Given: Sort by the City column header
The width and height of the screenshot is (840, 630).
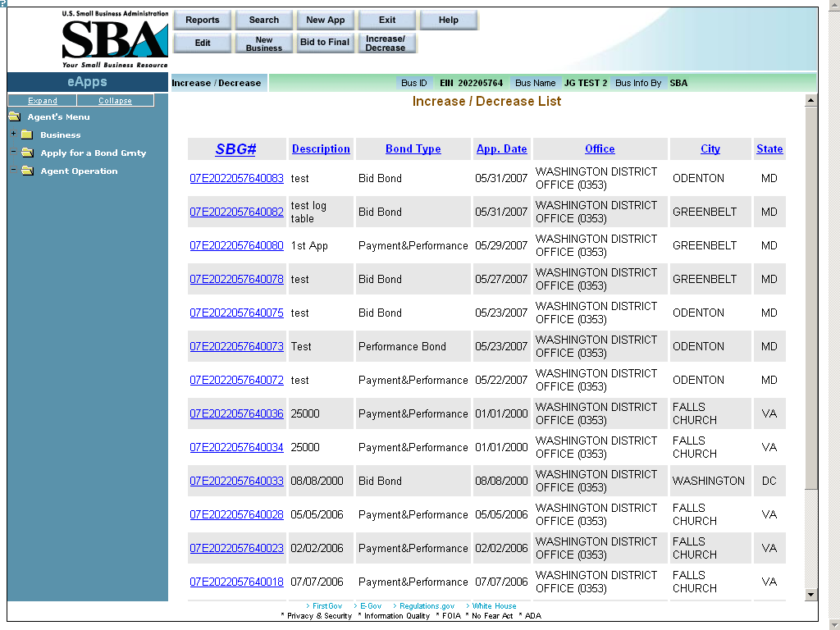Looking at the screenshot, I should (710, 149).
